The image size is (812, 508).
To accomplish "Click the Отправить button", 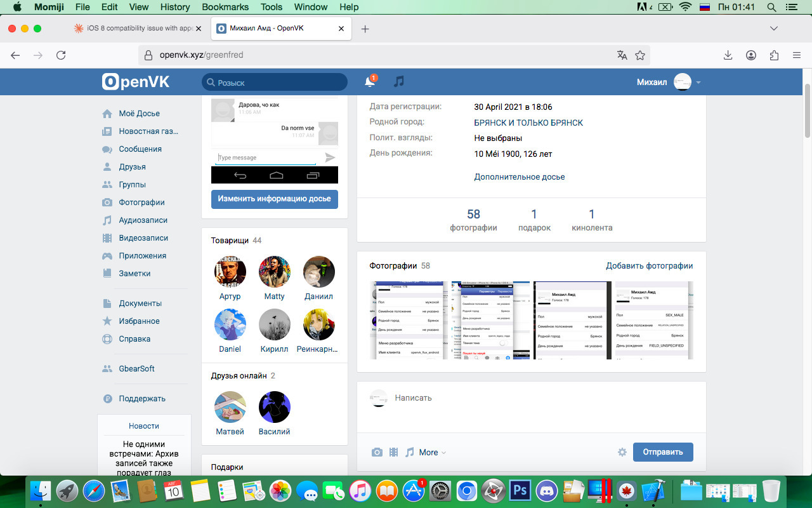I will pos(663,452).
